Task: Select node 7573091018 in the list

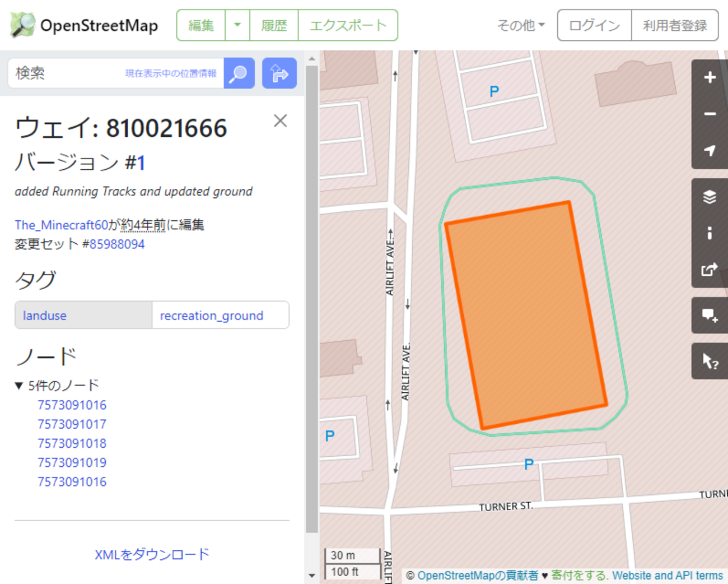Action: click(72, 443)
